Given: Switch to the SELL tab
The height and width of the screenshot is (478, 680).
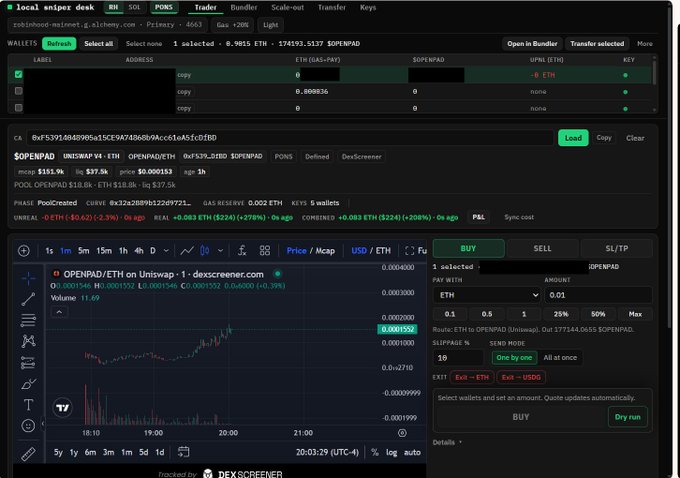Looking at the screenshot, I should click(542, 249).
